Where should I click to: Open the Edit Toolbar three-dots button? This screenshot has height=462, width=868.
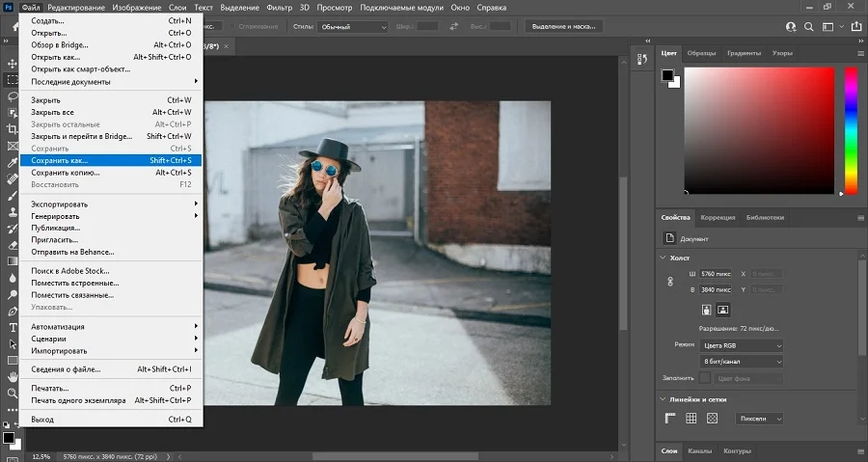(x=13, y=410)
